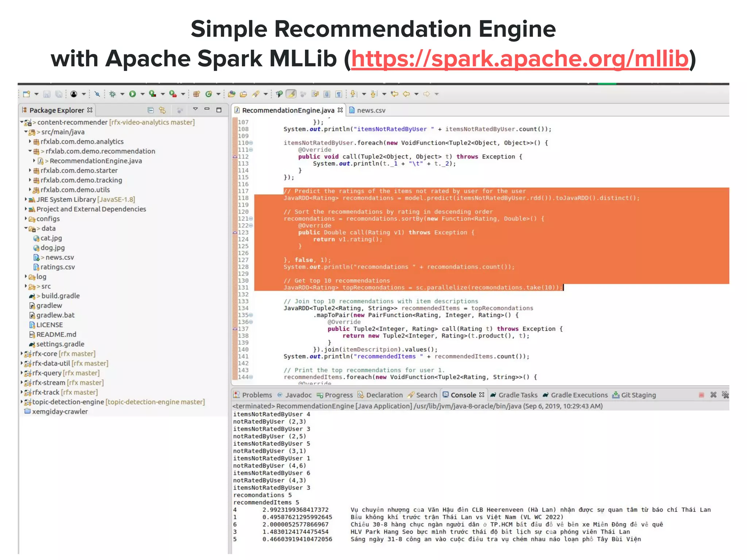
Task: Click Remove All Terminated Launches icon
Action: click(725, 395)
